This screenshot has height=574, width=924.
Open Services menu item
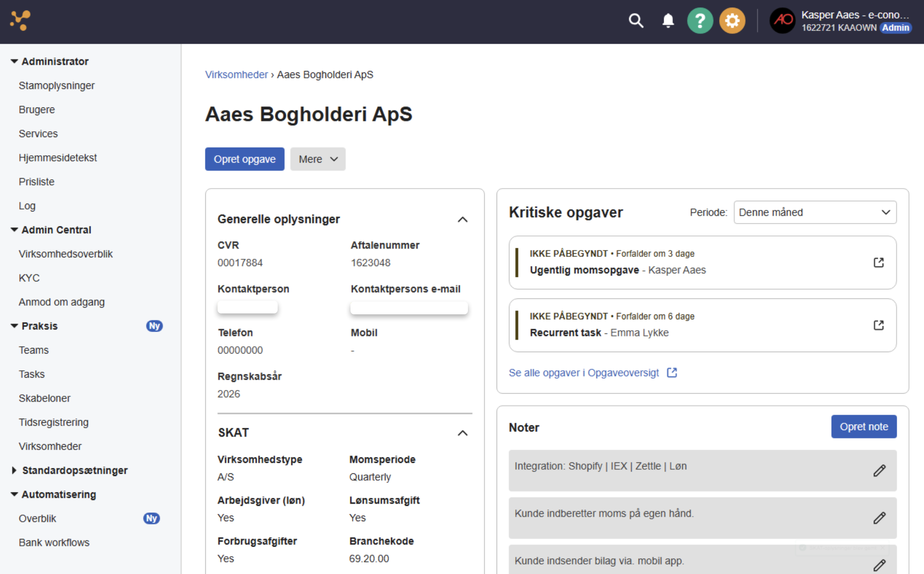[38, 134]
